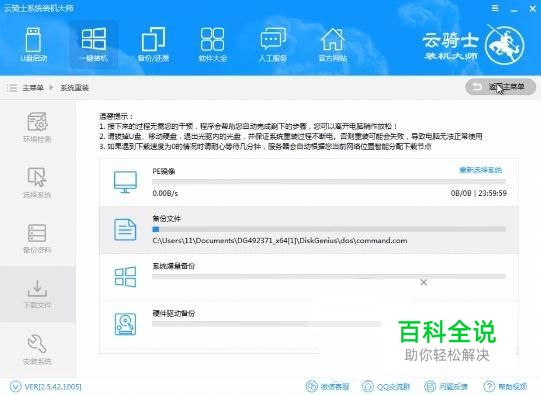Open the 官方网站 home icon
Screen dimensions: 541x395
(x=333, y=45)
